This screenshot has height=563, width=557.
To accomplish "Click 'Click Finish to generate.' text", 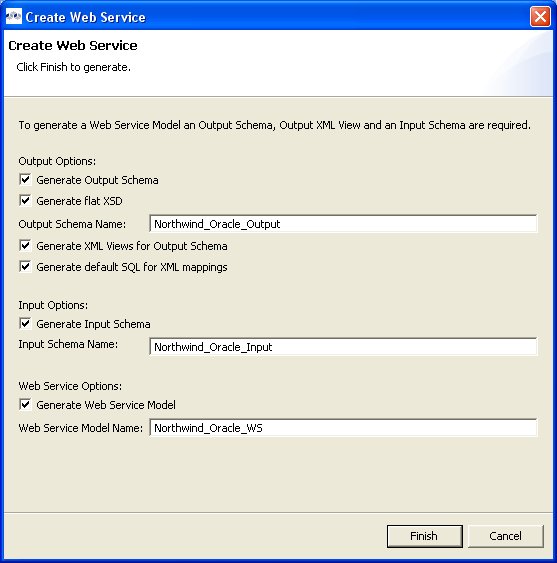I will pos(74,67).
